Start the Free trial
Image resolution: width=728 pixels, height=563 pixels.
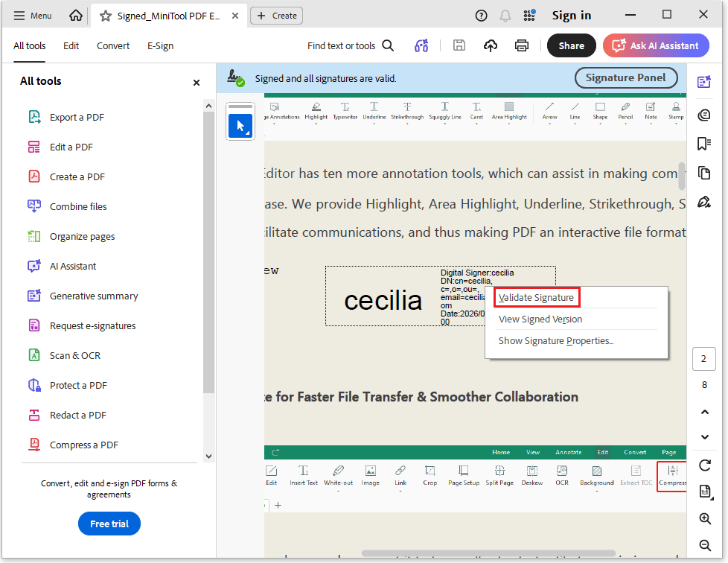click(109, 524)
